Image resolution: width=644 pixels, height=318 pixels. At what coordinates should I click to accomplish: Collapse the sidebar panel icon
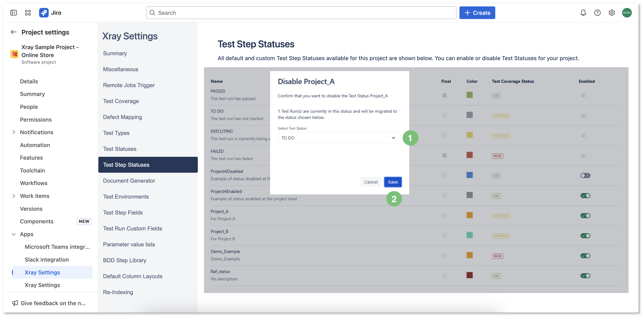[13, 13]
